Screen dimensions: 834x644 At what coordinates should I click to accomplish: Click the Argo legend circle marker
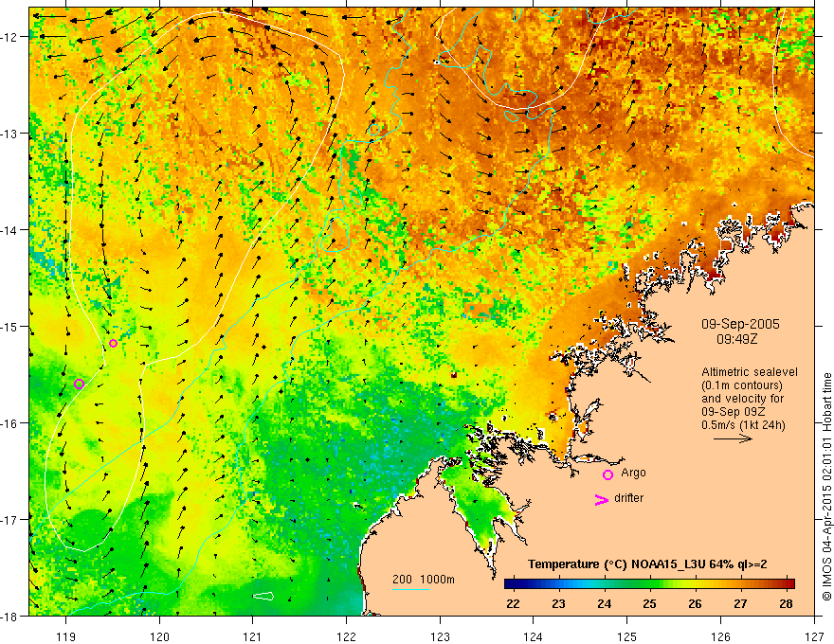(607, 475)
